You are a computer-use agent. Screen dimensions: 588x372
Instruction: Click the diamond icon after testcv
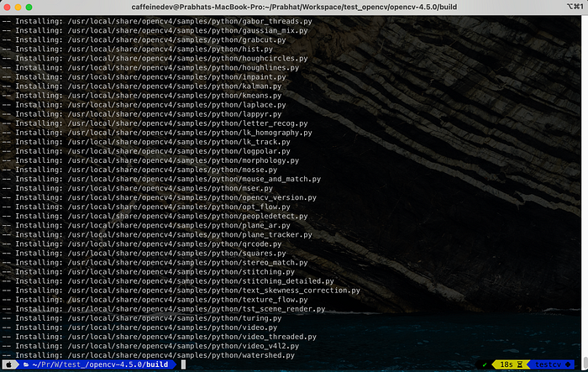point(568,364)
